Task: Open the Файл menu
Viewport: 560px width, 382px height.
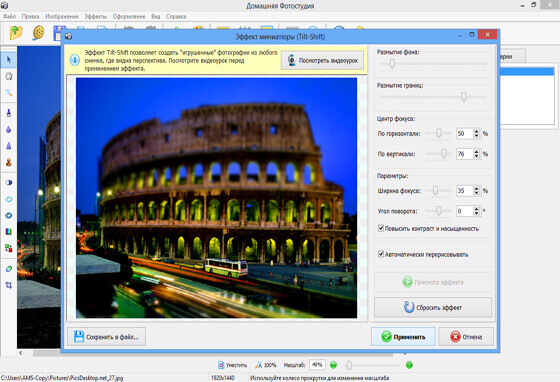Action: click(9, 16)
